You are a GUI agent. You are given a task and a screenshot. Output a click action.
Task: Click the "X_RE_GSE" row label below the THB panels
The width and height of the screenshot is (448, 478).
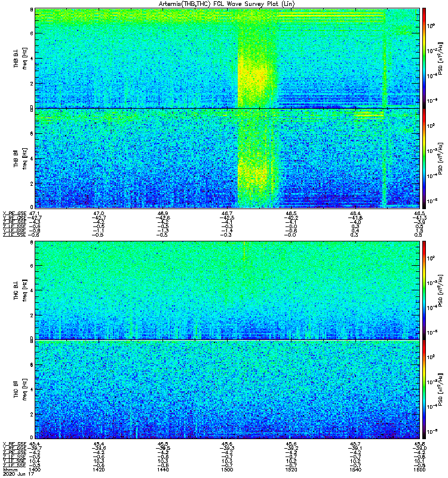(x=14, y=213)
